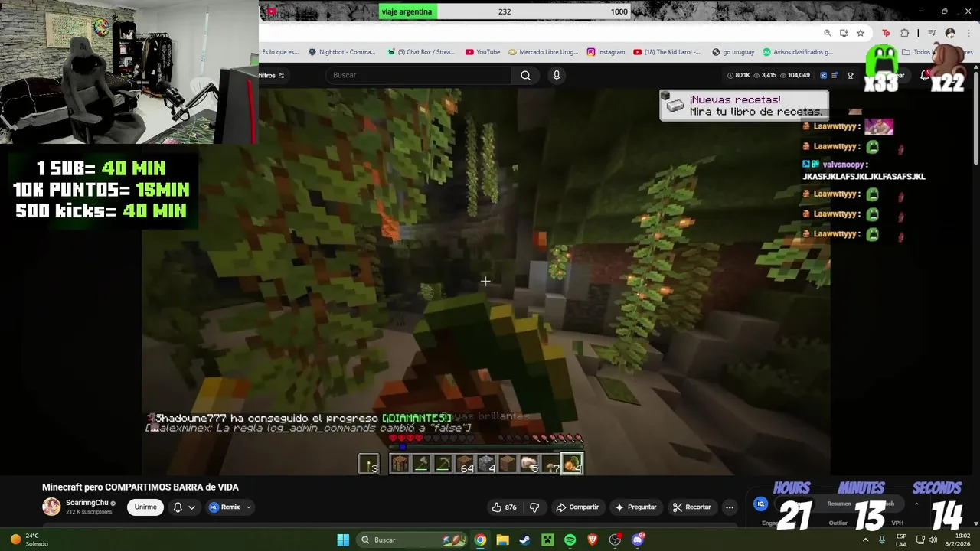
Task: Click valvsnoopy username in chat
Action: (x=844, y=165)
